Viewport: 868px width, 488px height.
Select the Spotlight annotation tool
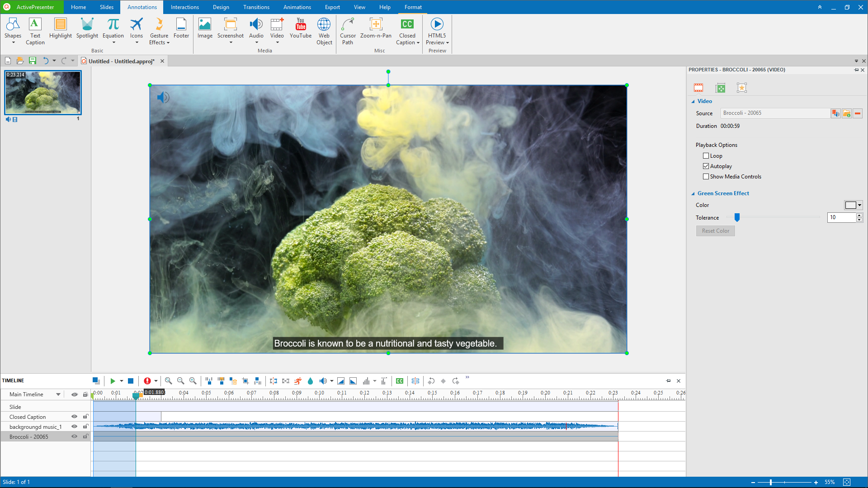click(x=87, y=30)
